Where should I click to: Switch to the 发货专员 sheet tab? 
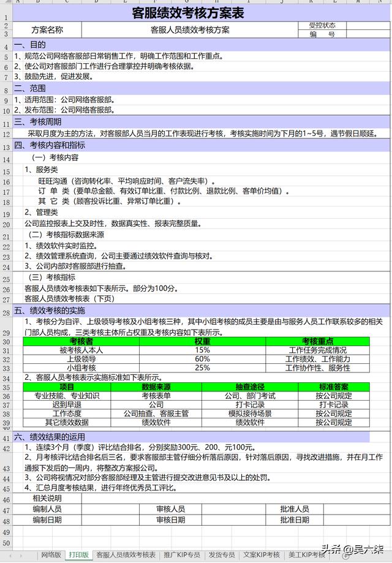pos(222,555)
